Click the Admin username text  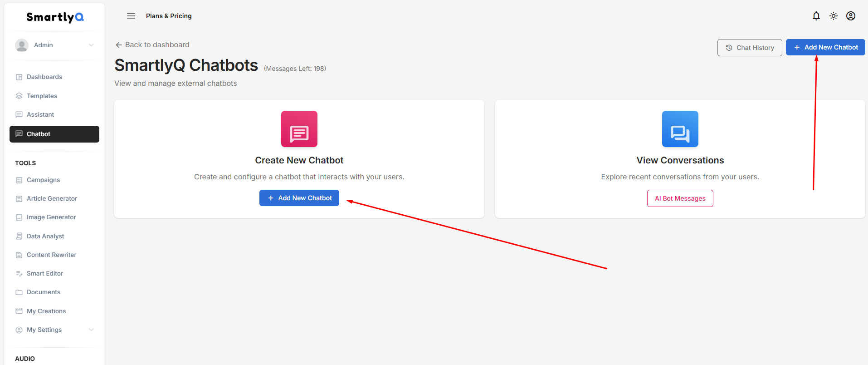[43, 45]
